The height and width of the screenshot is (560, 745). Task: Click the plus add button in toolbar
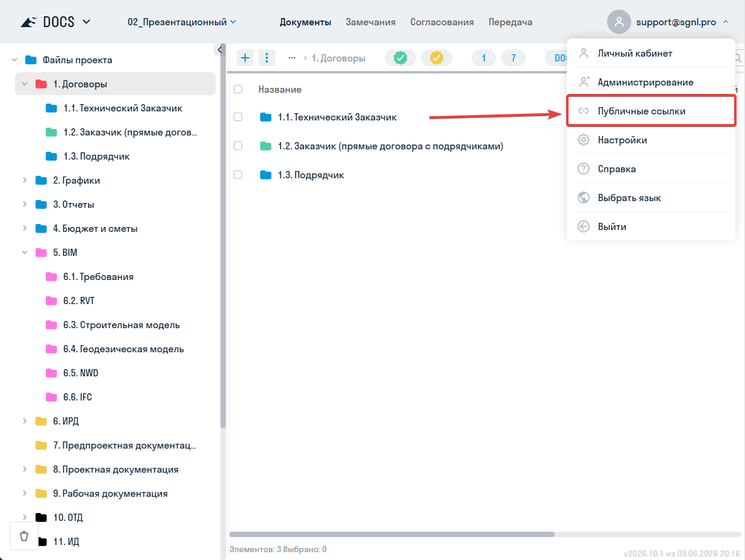click(245, 58)
